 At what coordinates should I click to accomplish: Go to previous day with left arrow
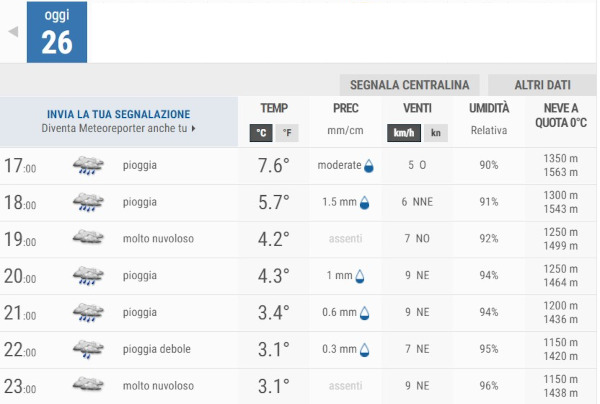coord(13,31)
